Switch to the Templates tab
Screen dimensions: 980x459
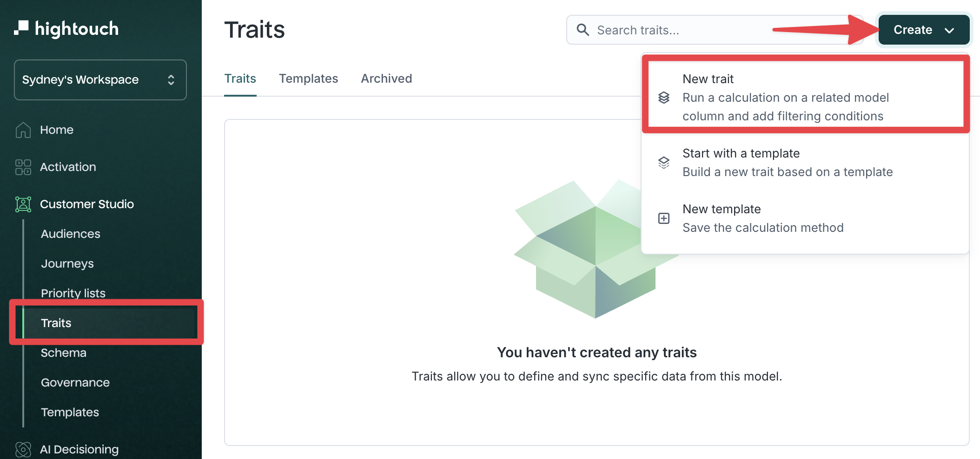pyautogui.click(x=308, y=79)
